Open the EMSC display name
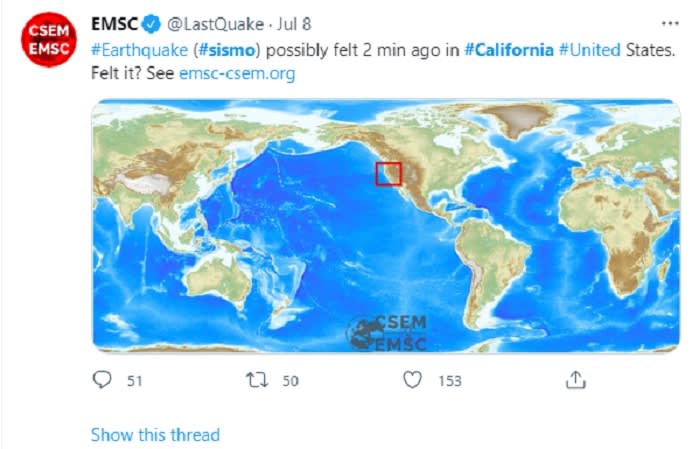This screenshot has height=449, width=700. tap(114, 25)
